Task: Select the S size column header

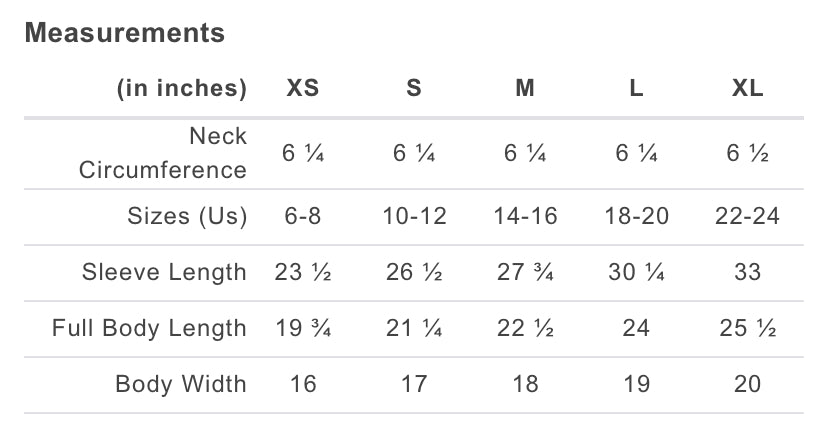Action: pos(414,88)
